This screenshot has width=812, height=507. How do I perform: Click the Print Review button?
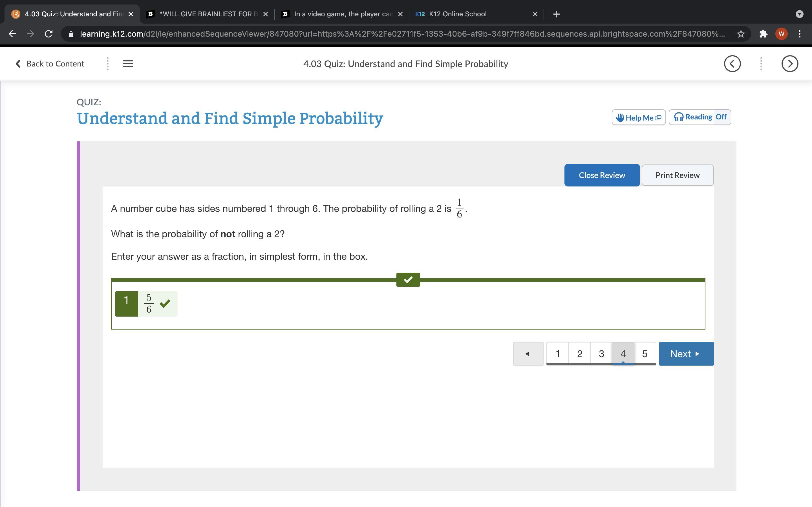[x=678, y=175]
